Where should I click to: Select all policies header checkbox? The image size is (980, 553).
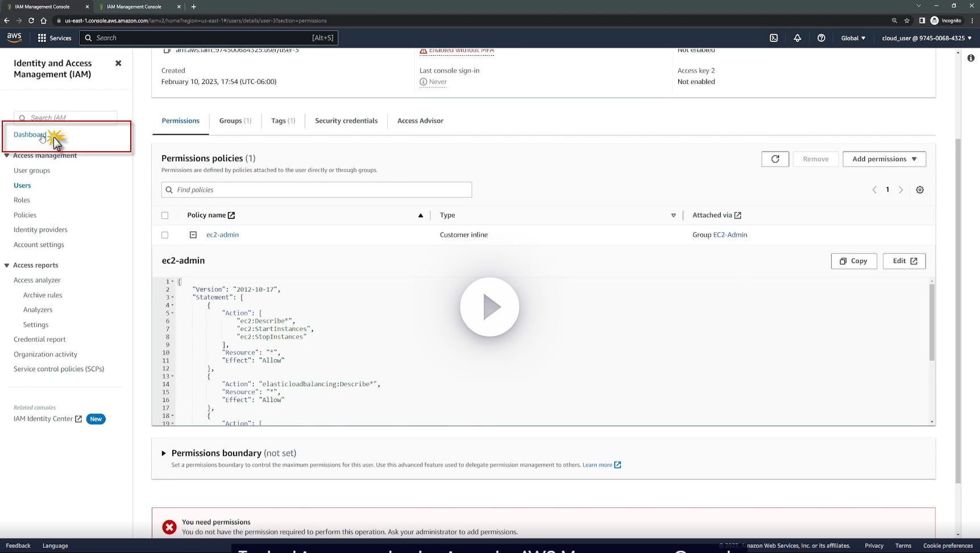click(165, 215)
